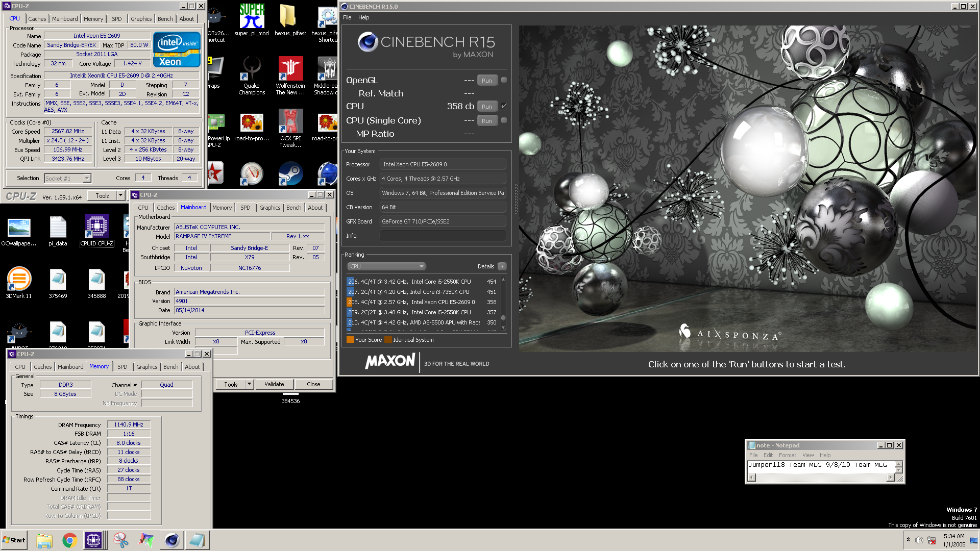Click the Cinebench ranking list scrollbar
Screen dimensions: 980x551
[503, 304]
